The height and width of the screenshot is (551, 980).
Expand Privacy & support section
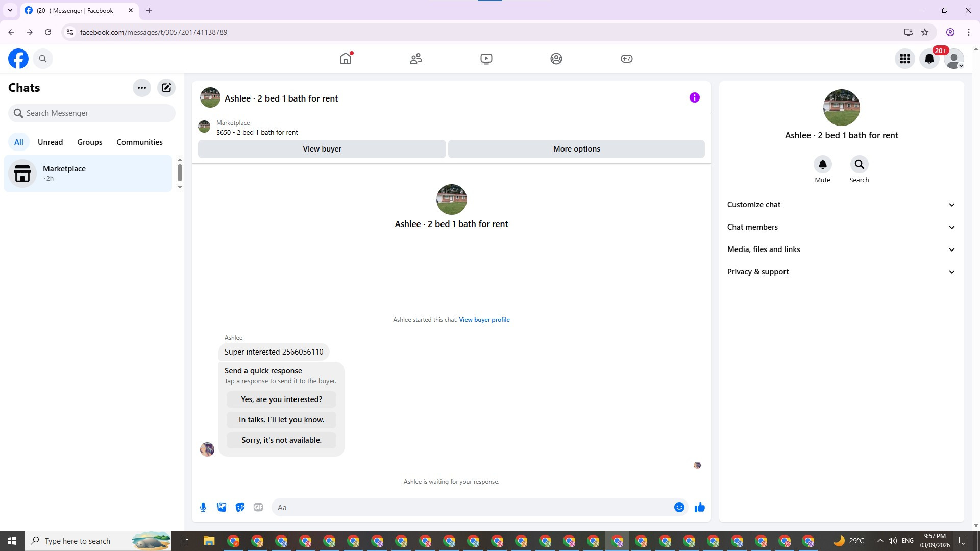coord(841,272)
